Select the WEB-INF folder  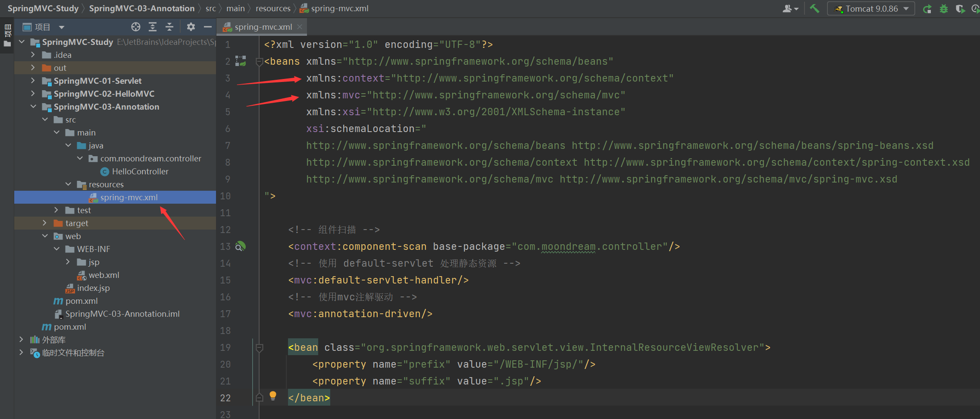pos(94,249)
